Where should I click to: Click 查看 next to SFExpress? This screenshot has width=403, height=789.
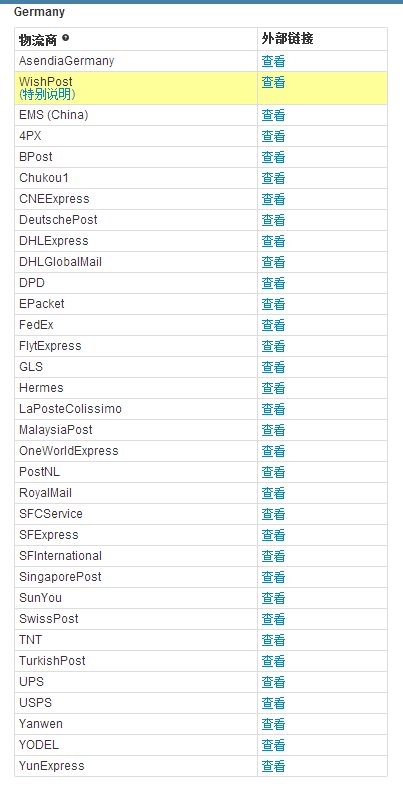[273, 535]
